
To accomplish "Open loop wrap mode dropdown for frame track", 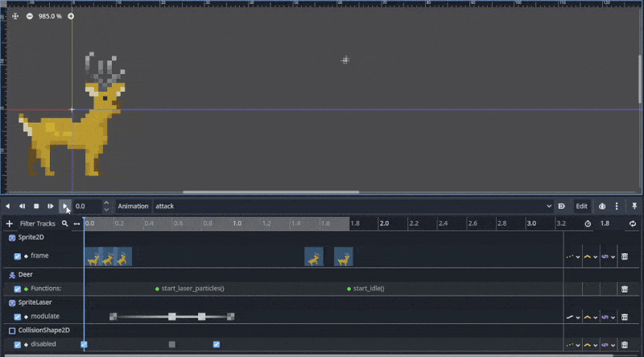I will (x=609, y=256).
